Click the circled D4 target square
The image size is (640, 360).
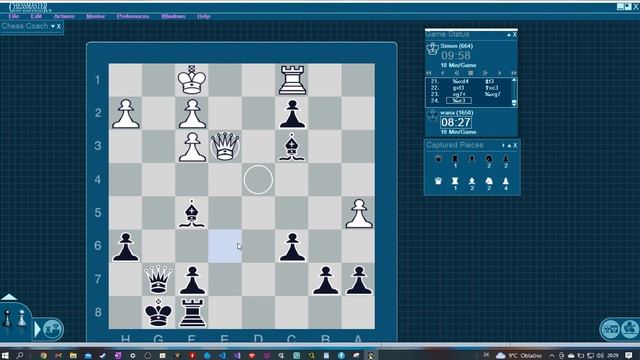(258, 180)
